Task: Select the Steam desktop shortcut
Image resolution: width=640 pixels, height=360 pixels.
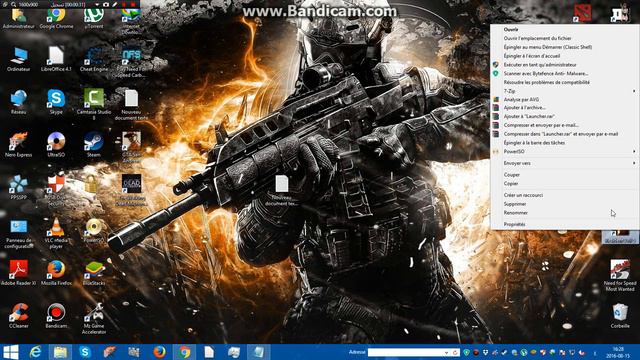Action: coord(93,144)
